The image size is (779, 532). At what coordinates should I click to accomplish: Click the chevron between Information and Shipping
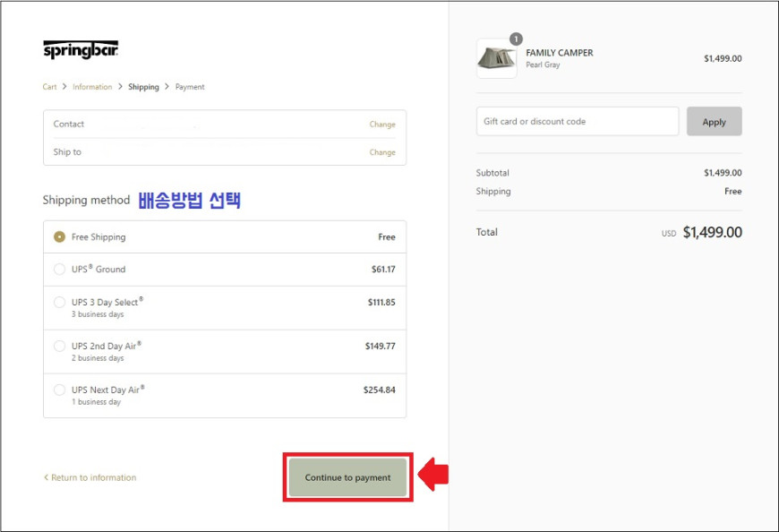(x=120, y=87)
